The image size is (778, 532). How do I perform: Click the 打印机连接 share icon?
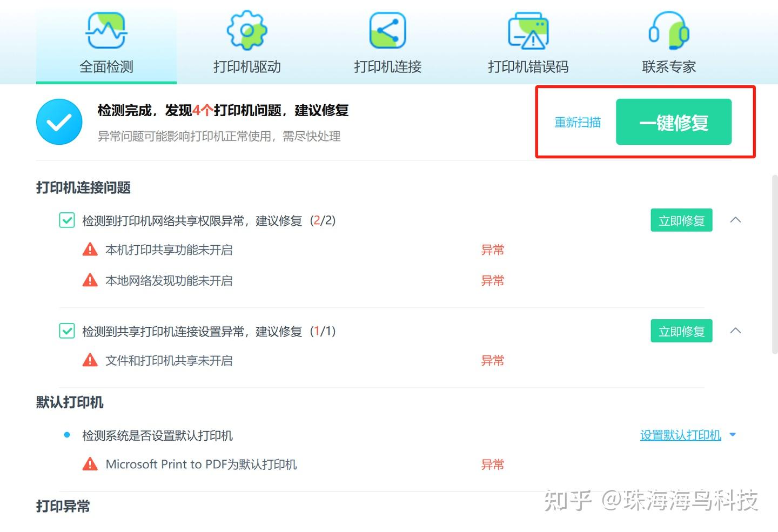(x=387, y=31)
